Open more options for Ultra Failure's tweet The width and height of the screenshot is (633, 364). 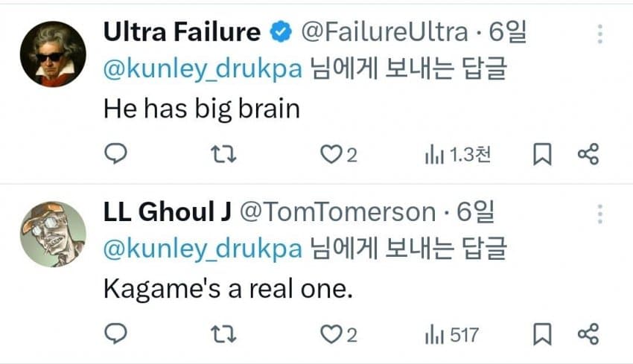click(x=599, y=33)
